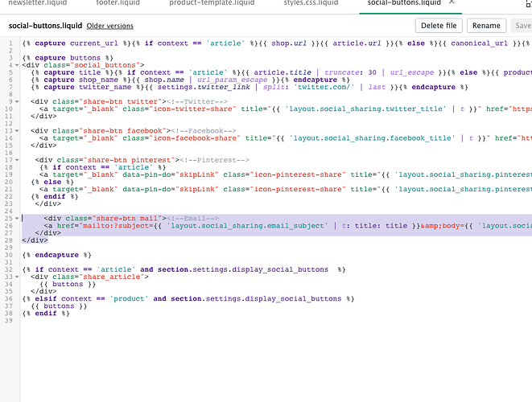Open Older versions link
Screen dimensions: 532x402
(x=110, y=26)
